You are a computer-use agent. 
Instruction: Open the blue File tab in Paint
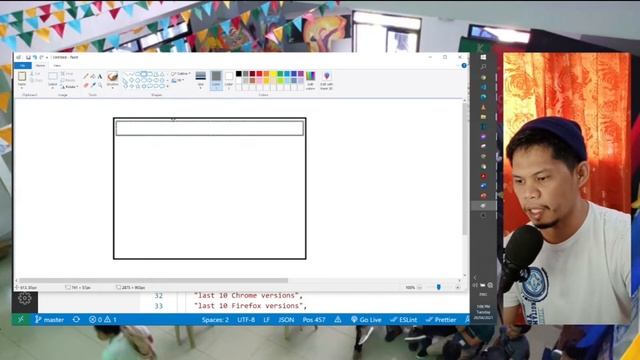pos(22,66)
